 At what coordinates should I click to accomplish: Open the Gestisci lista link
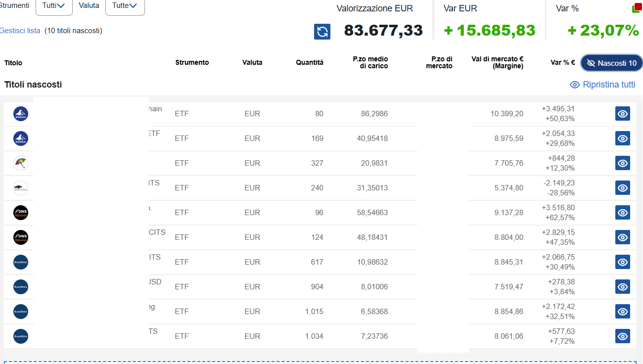click(20, 31)
